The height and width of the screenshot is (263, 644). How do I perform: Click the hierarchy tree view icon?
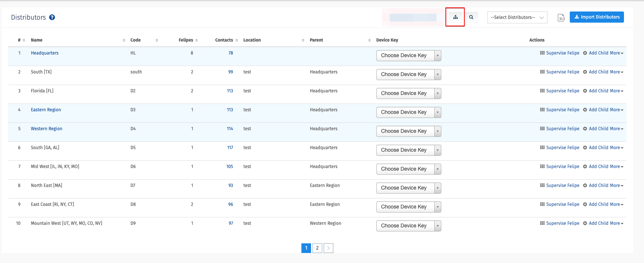click(x=455, y=17)
